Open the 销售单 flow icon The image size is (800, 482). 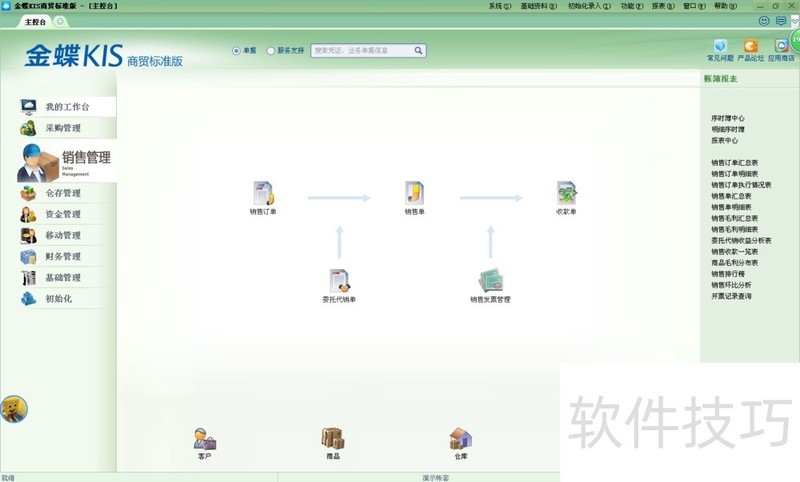coord(414,198)
